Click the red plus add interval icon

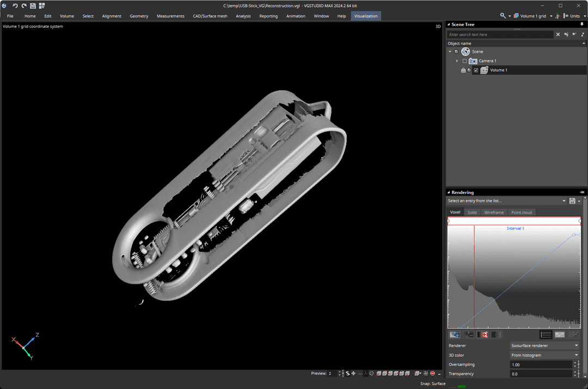pyautogui.click(x=483, y=335)
